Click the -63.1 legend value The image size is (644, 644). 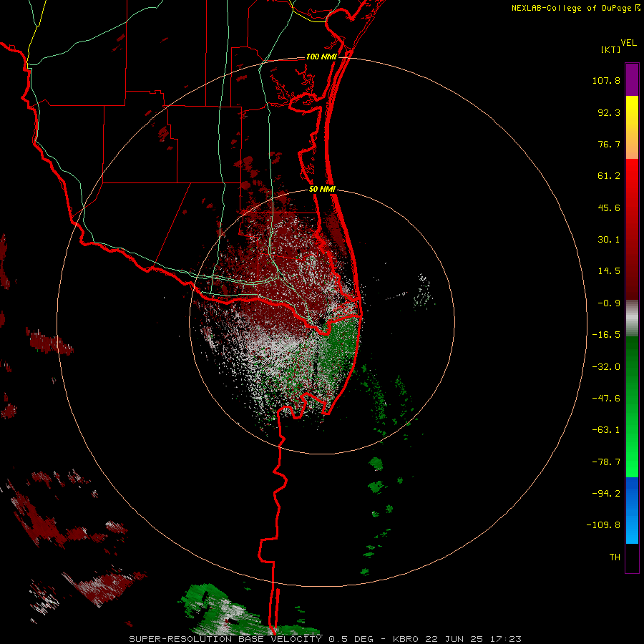(606, 430)
